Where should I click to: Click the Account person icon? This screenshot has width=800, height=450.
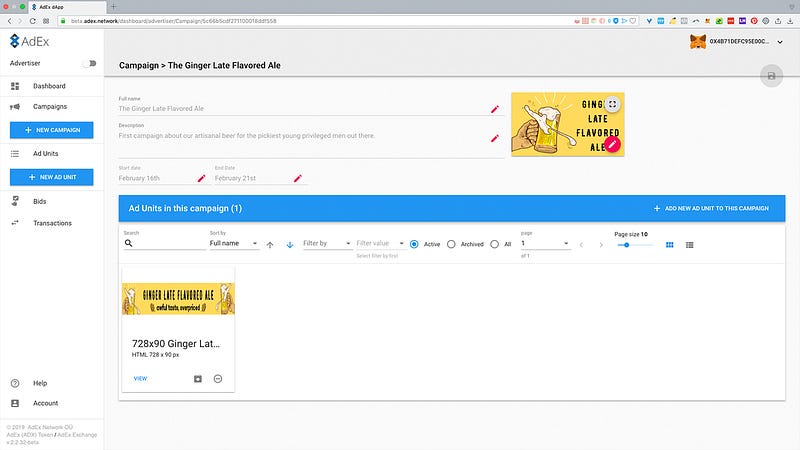(x=15, y=403)
